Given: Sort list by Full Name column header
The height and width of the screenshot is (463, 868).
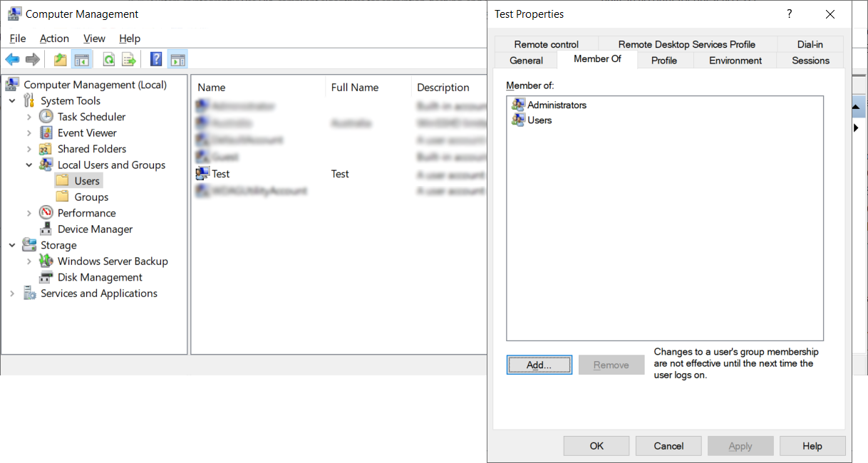Looking at the screenshot, I should 368,88.
